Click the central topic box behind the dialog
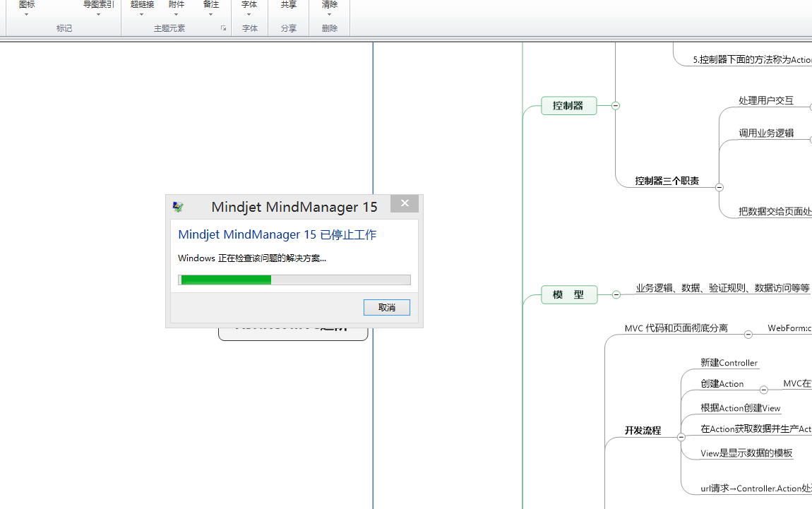Screen dimensions: 812x509 point(293,334)
